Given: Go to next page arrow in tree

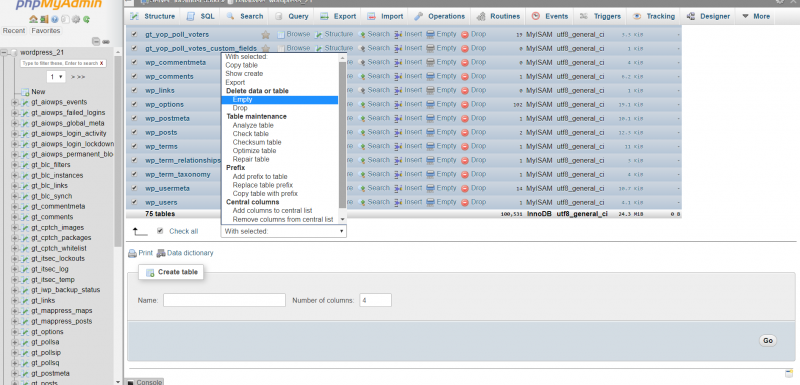Looking at the screenshot, I should pyautogui.click(x=74, y=77).
